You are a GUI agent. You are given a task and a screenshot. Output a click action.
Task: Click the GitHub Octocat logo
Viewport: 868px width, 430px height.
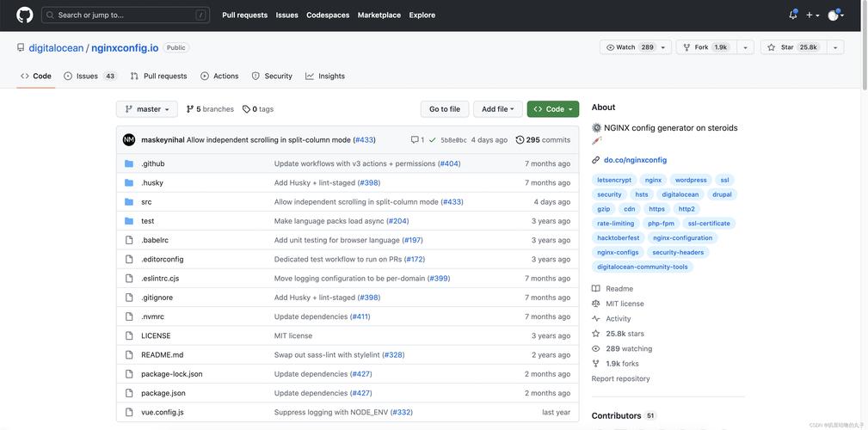[25, 15]
